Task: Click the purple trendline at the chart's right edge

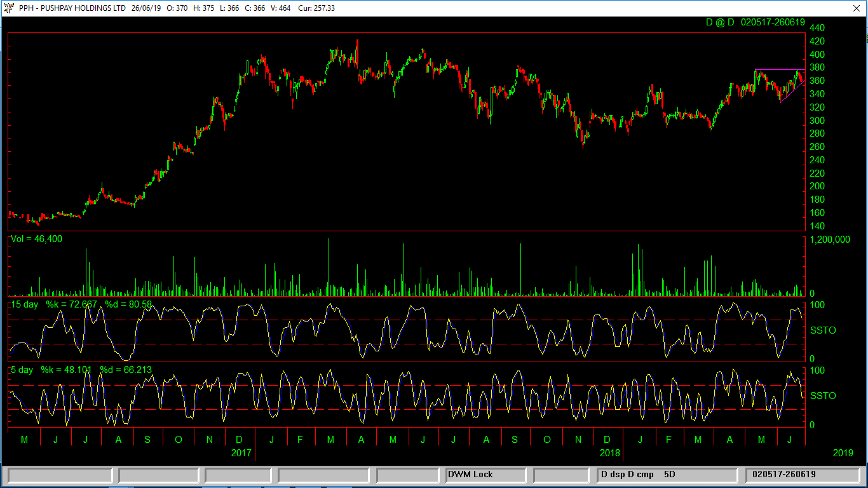Action: point(792,91)
